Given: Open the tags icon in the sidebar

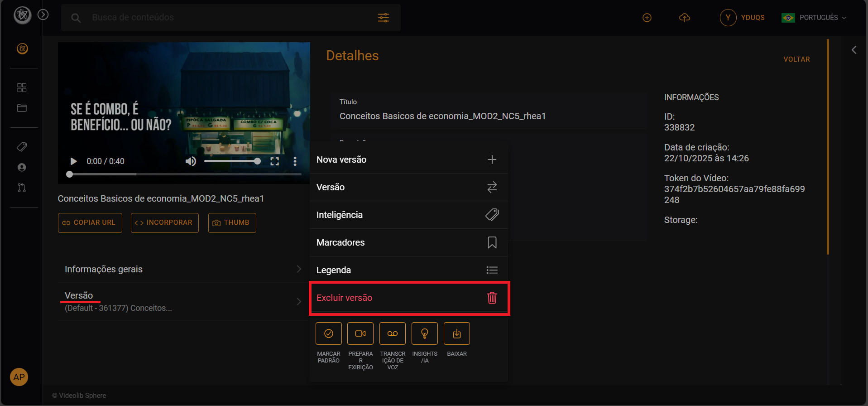Looking at the screenshot, I should (x=22, y=147).
